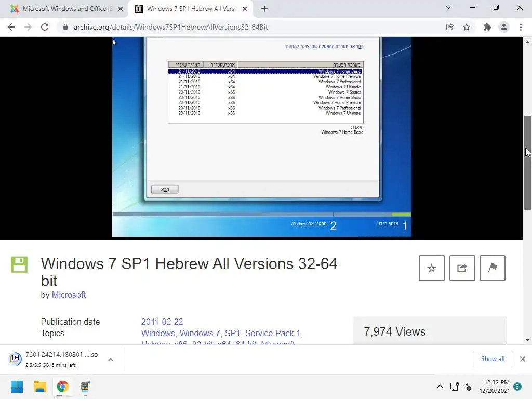Favorite this archive item with the star button
The image size is (532, 399).
(x=432, y=268)
